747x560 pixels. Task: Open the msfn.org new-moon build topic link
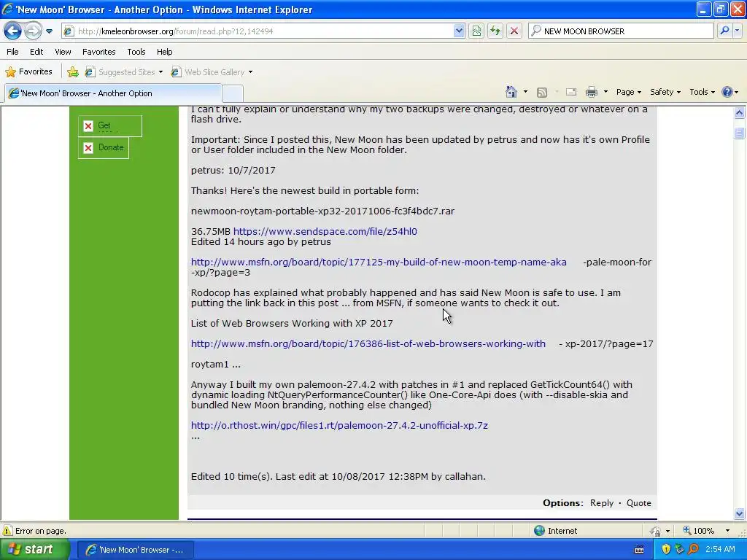[x=379, y=262]
